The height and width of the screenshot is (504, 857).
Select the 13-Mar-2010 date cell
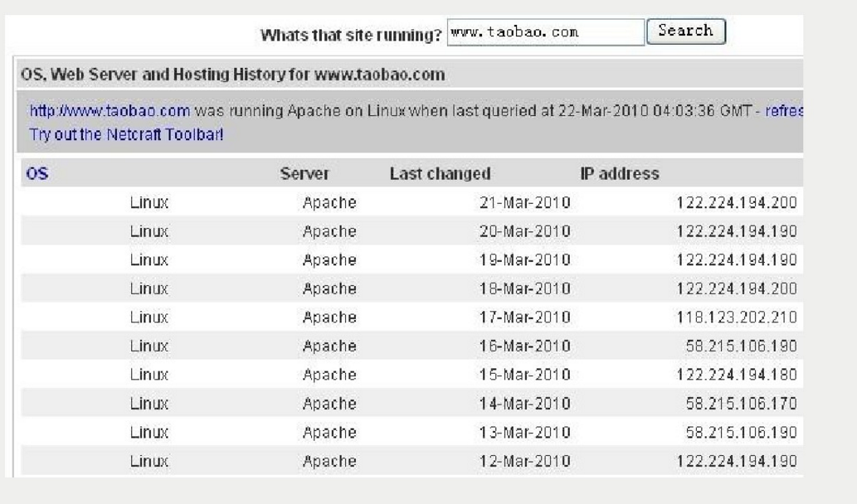[524, 433]
